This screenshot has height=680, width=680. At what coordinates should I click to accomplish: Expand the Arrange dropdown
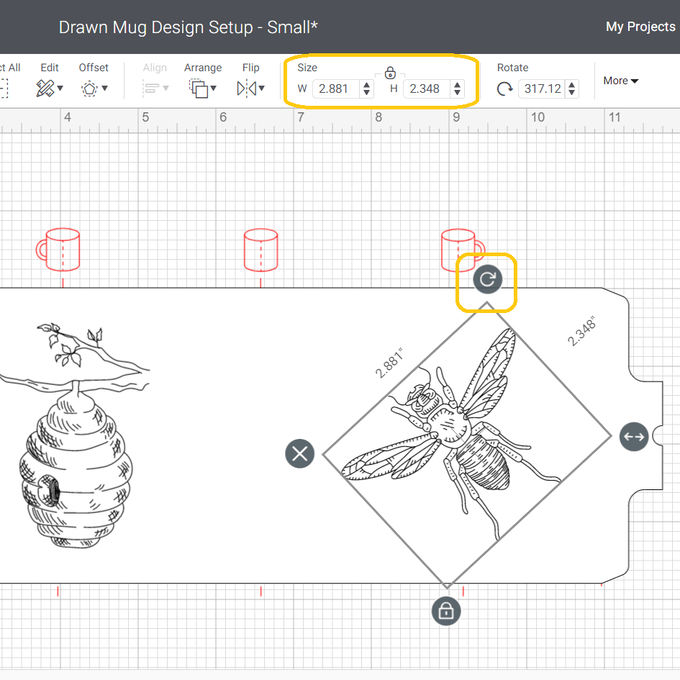203,88
